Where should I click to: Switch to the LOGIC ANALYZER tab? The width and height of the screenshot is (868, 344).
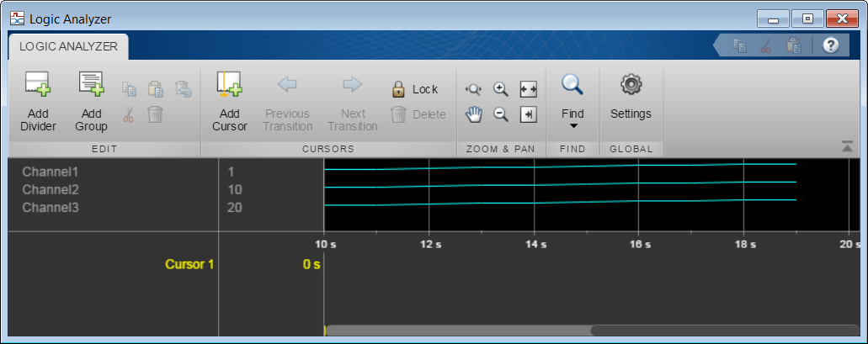(x=69, y=46)
